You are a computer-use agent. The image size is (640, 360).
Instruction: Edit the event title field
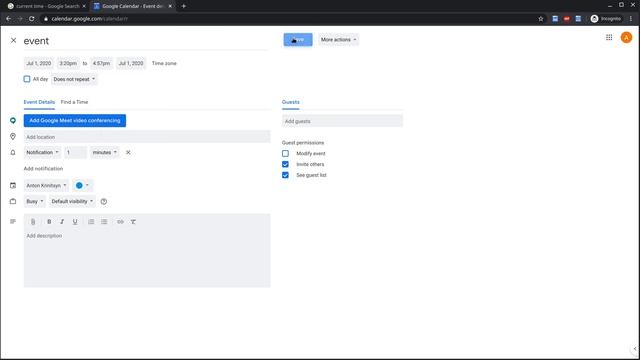click(x=147, y=41)
